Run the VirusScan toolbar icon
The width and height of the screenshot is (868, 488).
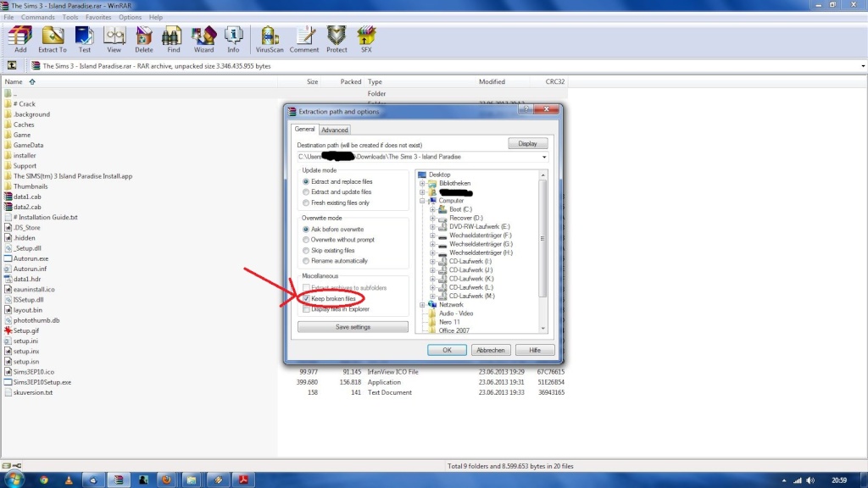[270, 39]
